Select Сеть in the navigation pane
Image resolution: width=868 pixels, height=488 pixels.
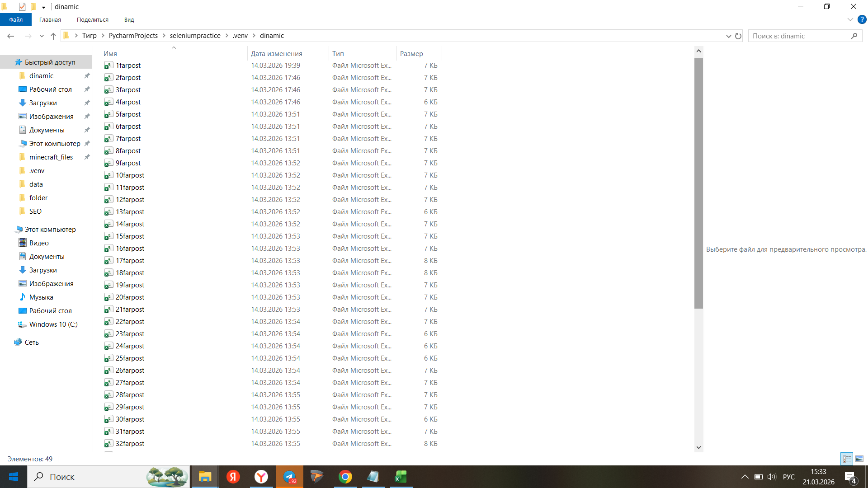coord(32,343)
